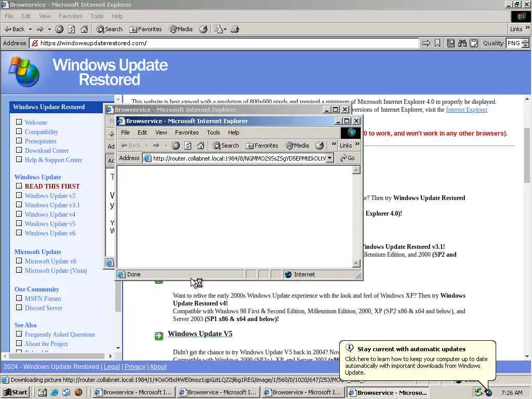532x399 pixels.
Task: Check the Welcome sidebar box
Action: click(19, 122)
